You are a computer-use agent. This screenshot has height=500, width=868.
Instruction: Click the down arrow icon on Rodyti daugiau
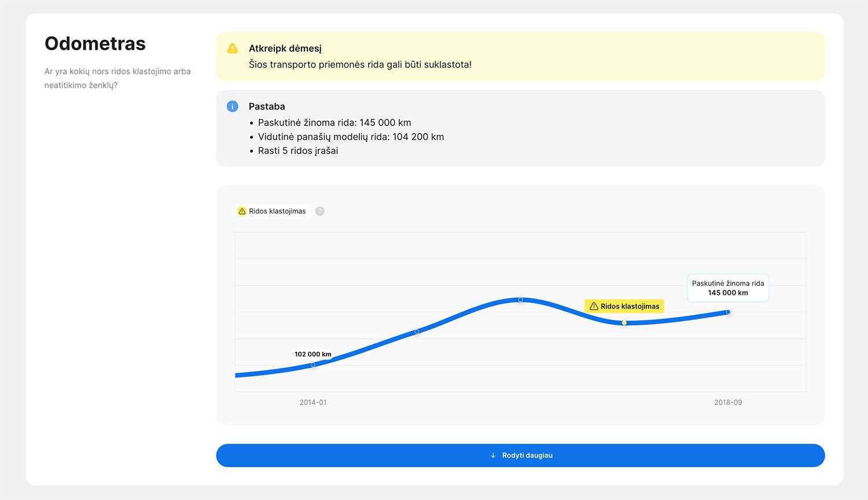point(493,455)
